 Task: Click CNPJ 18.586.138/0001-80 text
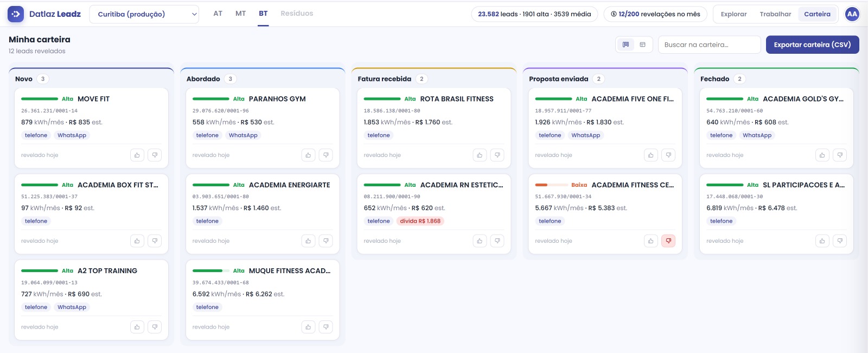click(x=392, y=111)
